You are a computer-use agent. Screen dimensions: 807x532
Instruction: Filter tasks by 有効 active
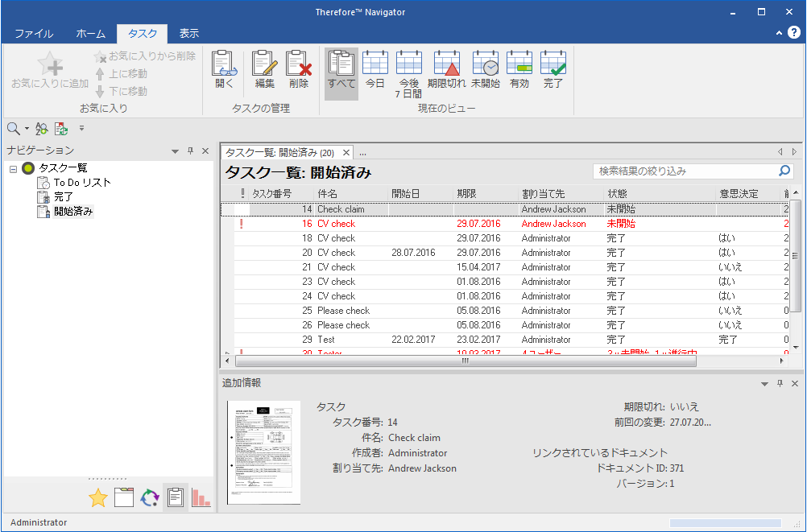point(519,70)
